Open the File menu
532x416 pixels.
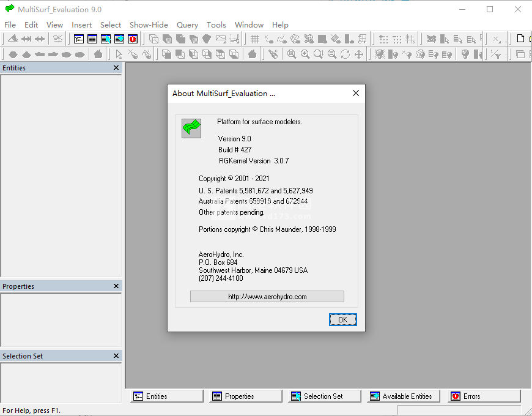(10, 24)
